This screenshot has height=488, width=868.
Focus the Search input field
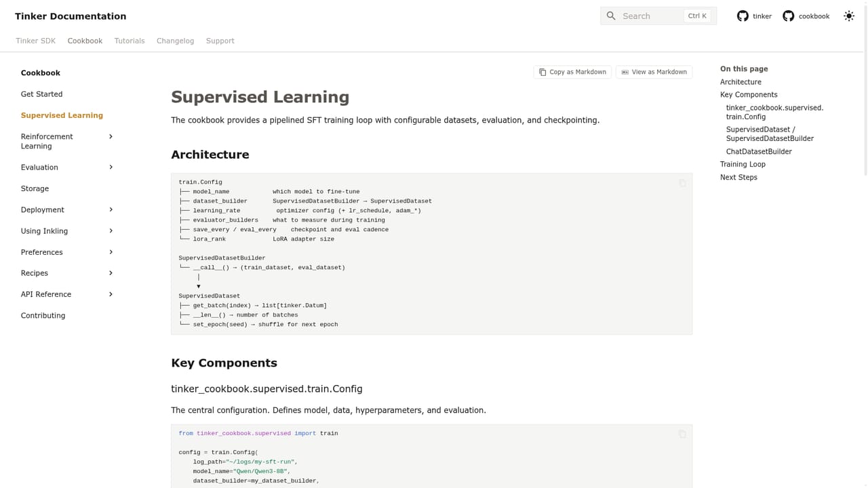pos(658,16)
